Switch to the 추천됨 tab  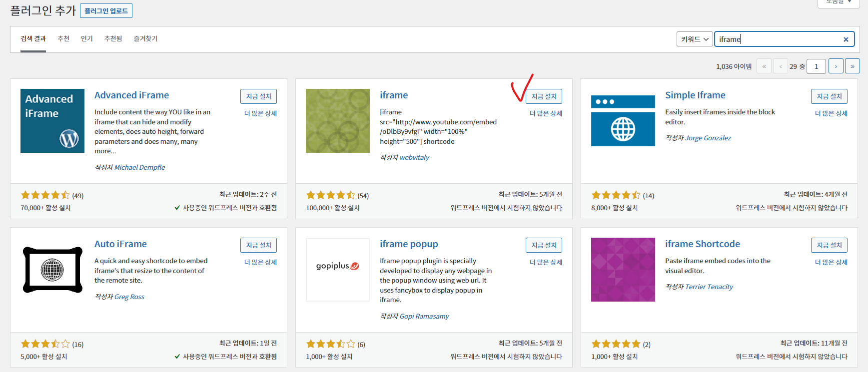pos(113,38)
